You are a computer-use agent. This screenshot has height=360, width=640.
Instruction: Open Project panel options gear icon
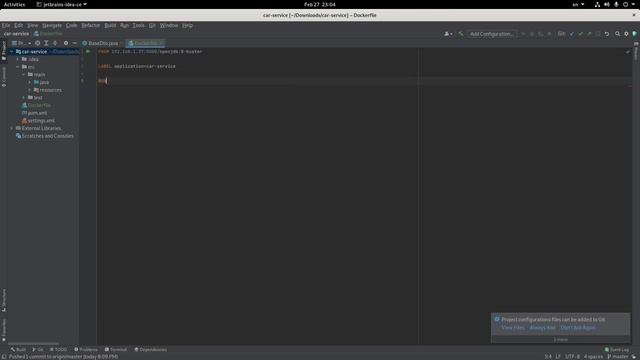click(x=66, y=43)
